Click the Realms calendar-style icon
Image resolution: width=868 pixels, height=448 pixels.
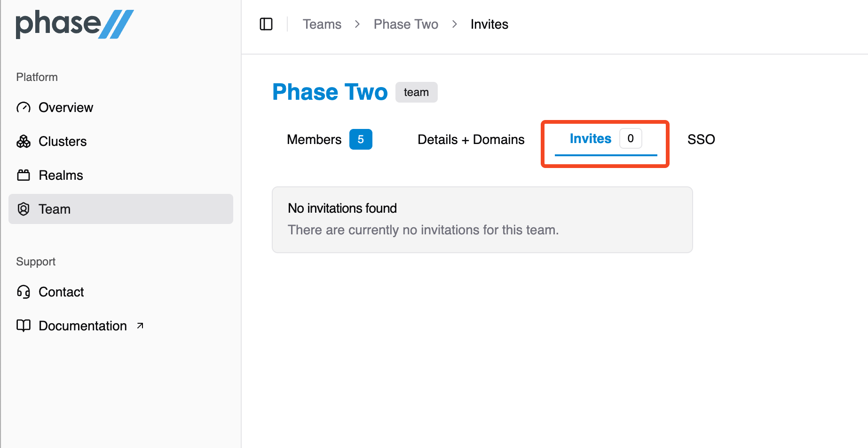(x=24, y=175)
